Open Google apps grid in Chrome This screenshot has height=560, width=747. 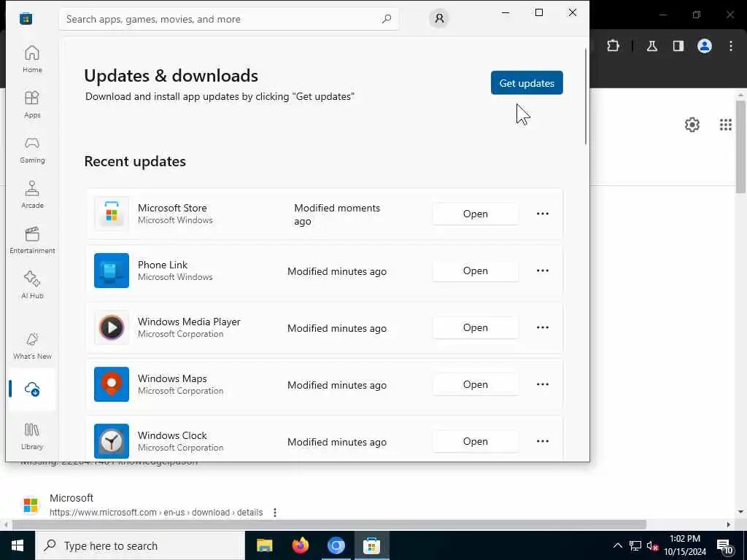pyautogui.click(x=726, y=125)
